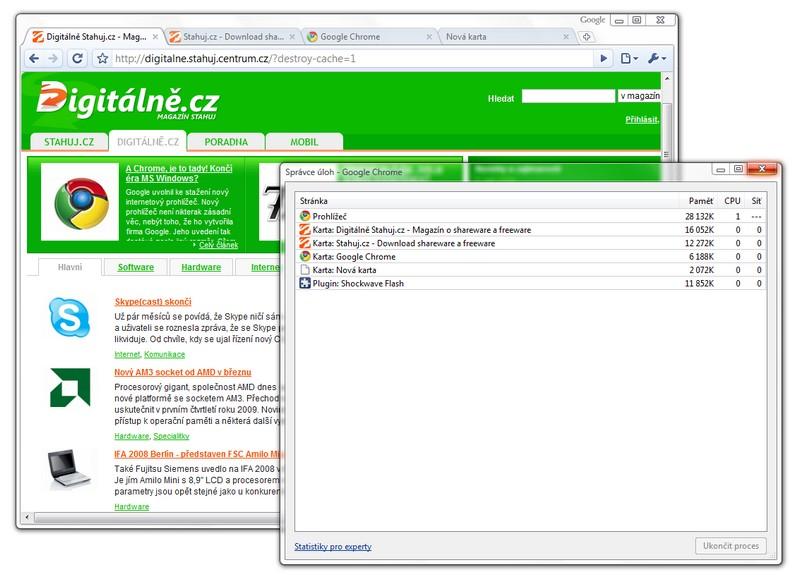
Task: Click the Hledat search input field
Action: pyautogui.click(x=568, y=96)
